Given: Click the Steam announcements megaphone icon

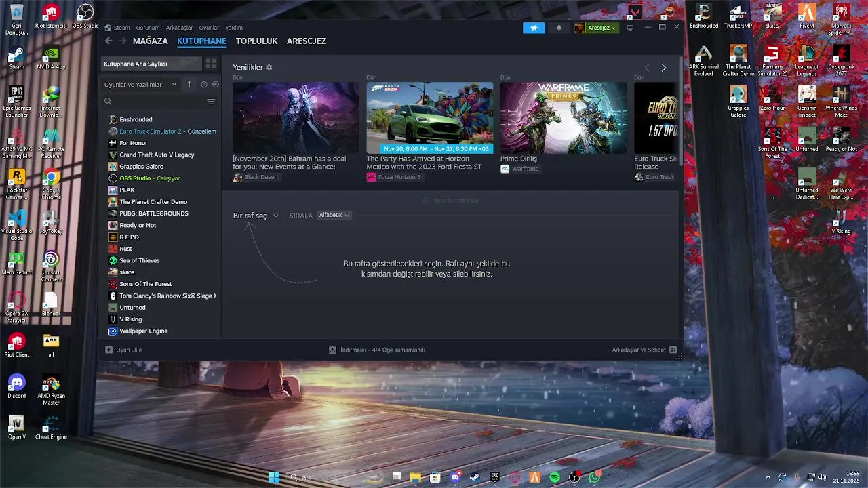Looking at the screenshot, I should tap(534, 28).
